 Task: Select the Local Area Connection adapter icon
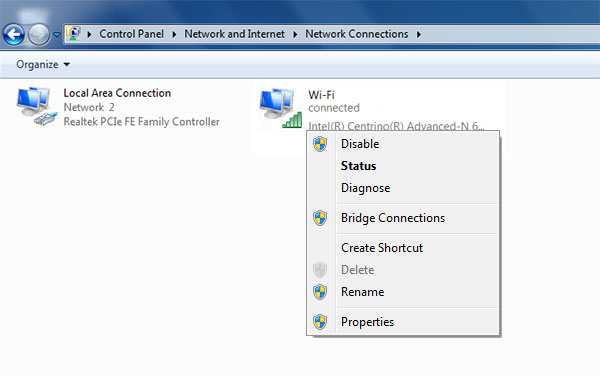37,106
